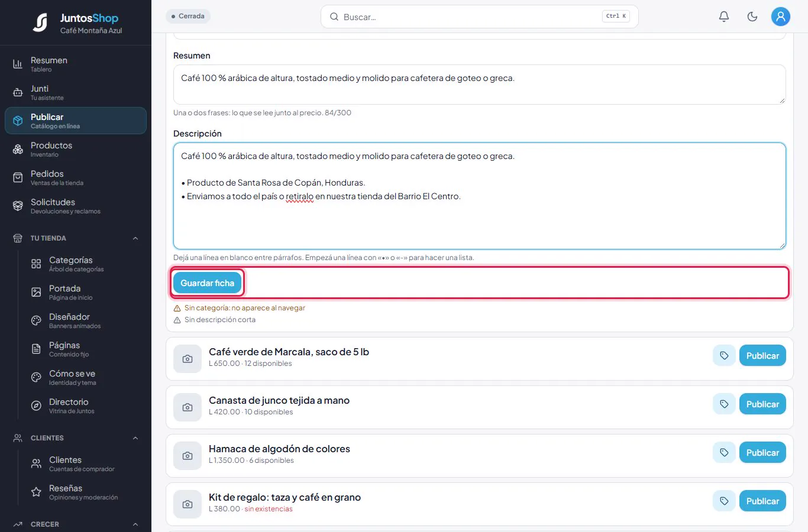Click camera thumbnail of Canasta de junco
Viewport: 808px width, 532px height.
tap(188, 407)
